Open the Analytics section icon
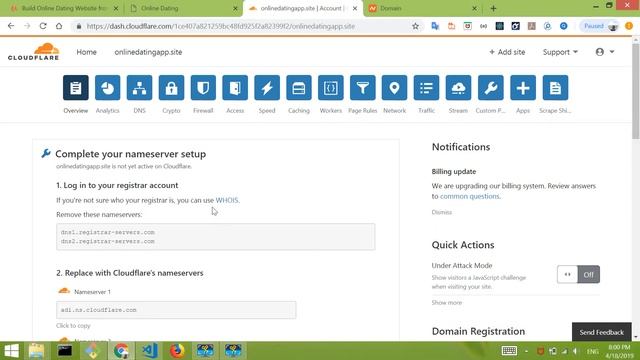 point(107,88)
